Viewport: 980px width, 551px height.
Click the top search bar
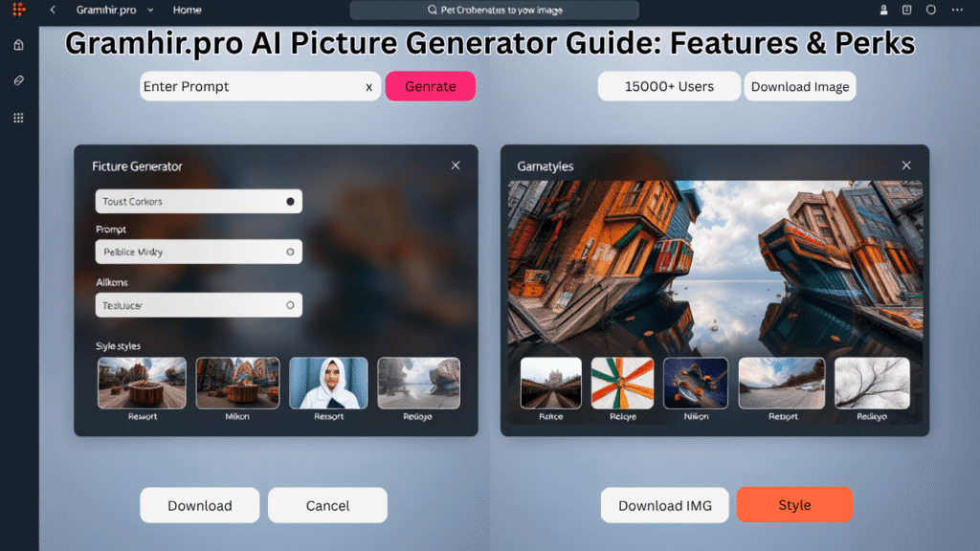pyautogui.click(x=495, y=10)
